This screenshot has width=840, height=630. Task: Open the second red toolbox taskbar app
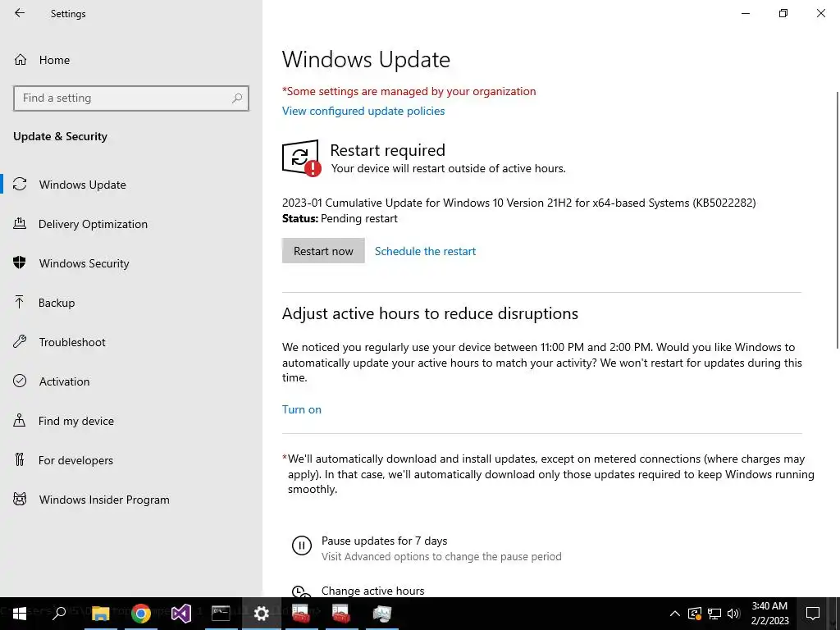coord(341,614)
